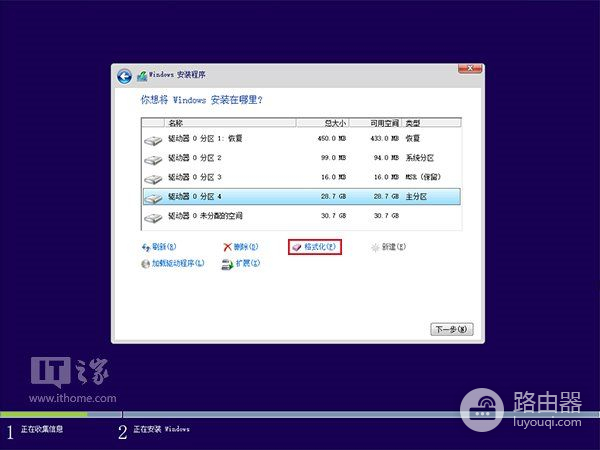The width and height of the screenshot is (600, 450).
Task: Delete the partition with 删除(D)
Action: [x=241, y=247]
